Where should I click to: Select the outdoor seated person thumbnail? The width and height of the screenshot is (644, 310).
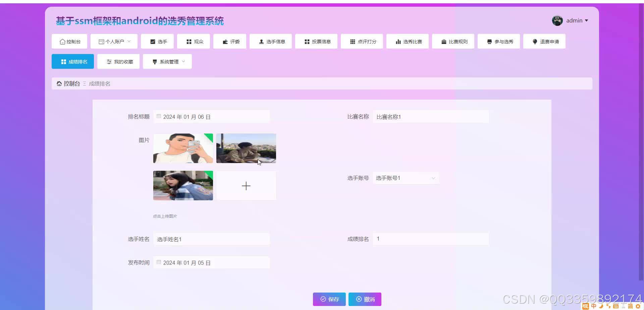(x=246, y=148)
